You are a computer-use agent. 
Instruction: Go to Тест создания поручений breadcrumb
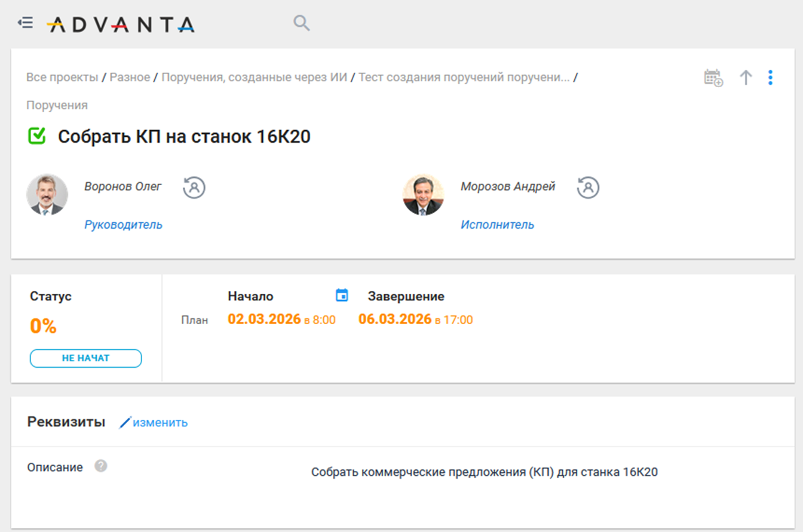point(464,77)
